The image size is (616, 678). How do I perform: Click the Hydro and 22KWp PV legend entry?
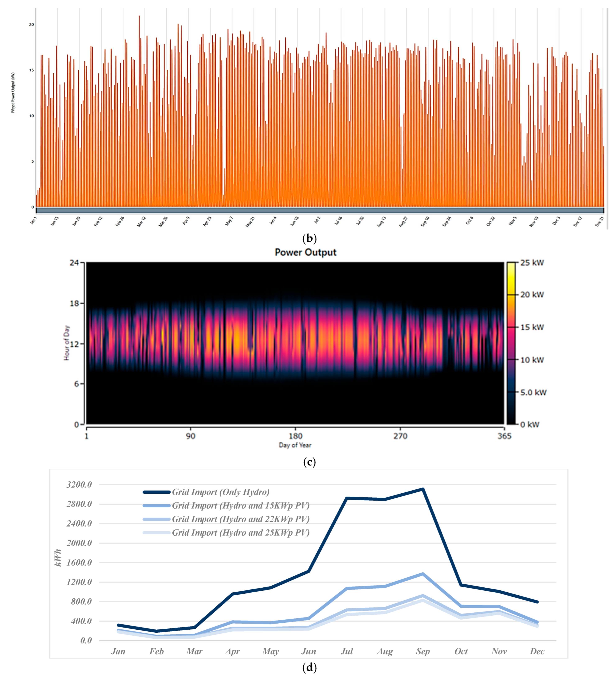(241, 519)
